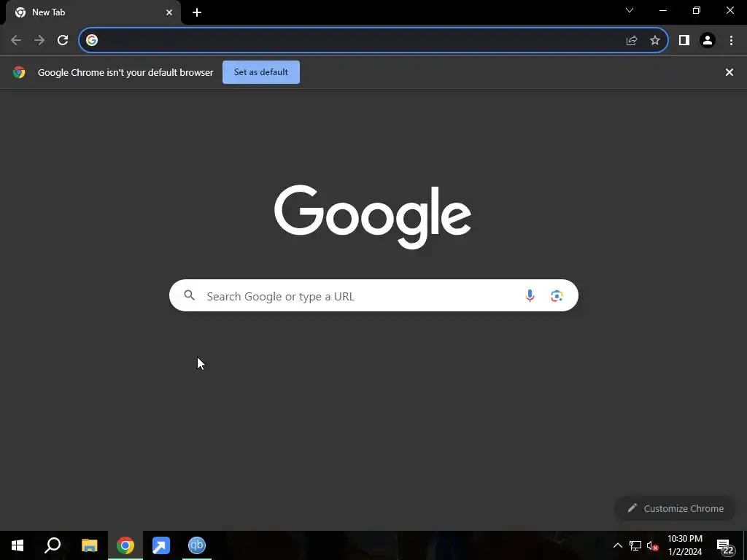Viewport: 747px width, 560px height.
Task: Bookmark this tab with the star icon
Action: (x=655, y=41)
